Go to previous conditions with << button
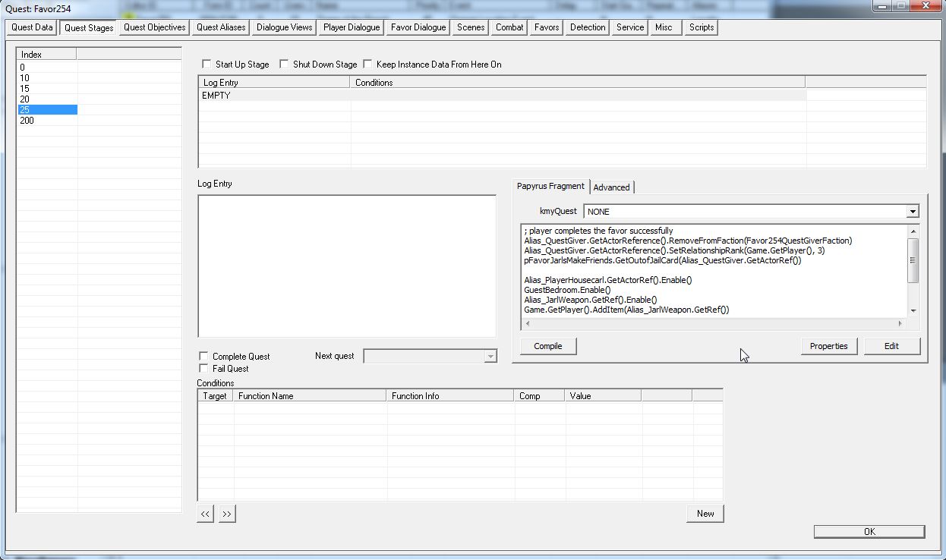 pos(205,514)
